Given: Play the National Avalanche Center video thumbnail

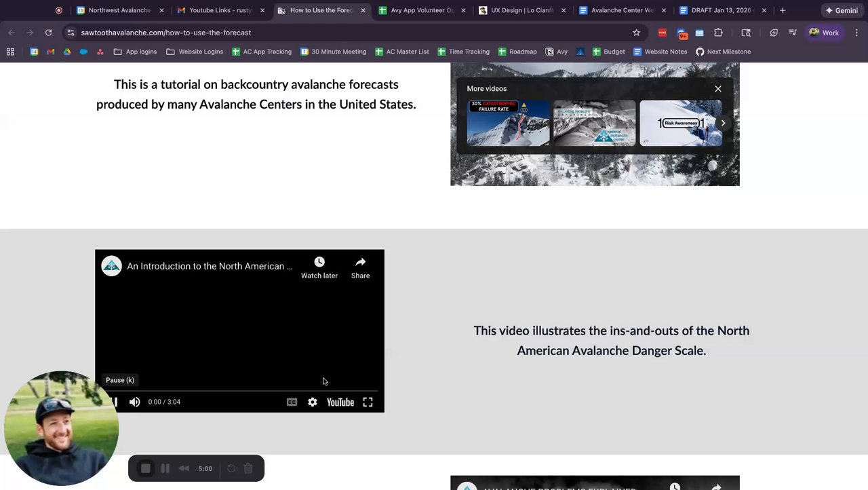Looking at the screenshot, I should click(x=595, y=123).
